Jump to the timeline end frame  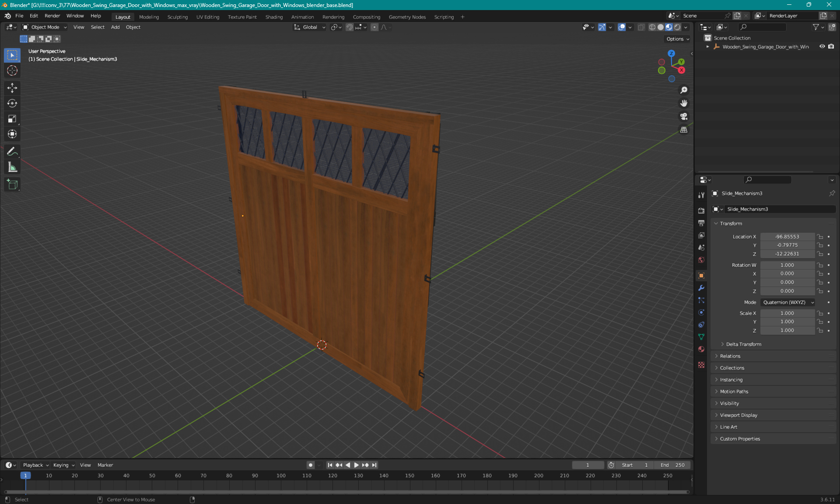374,465
